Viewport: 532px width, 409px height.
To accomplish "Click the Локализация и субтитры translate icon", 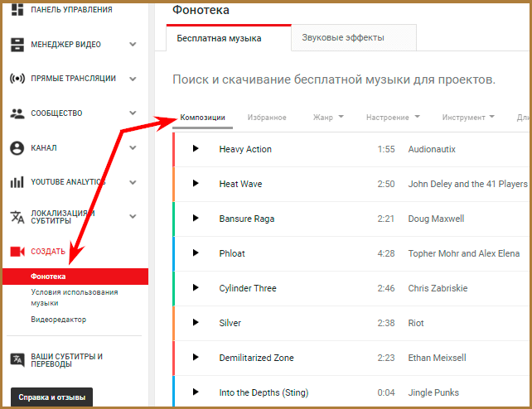I will pos(17,217).
